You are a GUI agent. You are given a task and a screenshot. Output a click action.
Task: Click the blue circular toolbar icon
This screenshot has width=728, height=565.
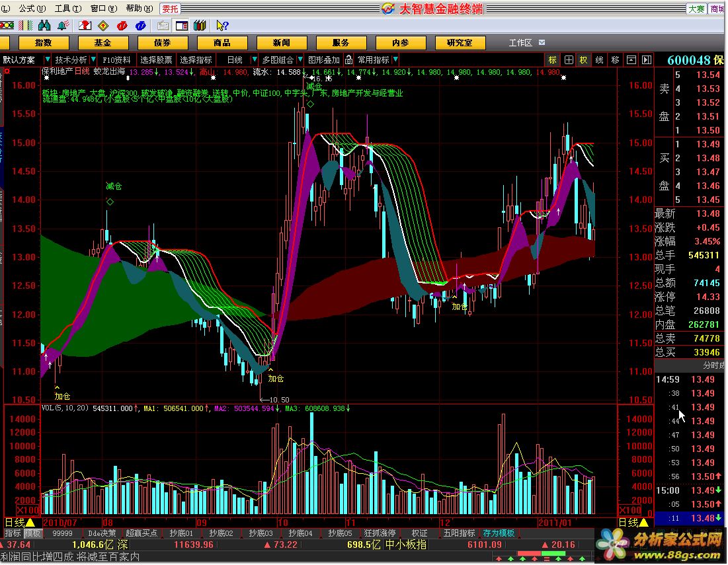[x=141, y=26]
